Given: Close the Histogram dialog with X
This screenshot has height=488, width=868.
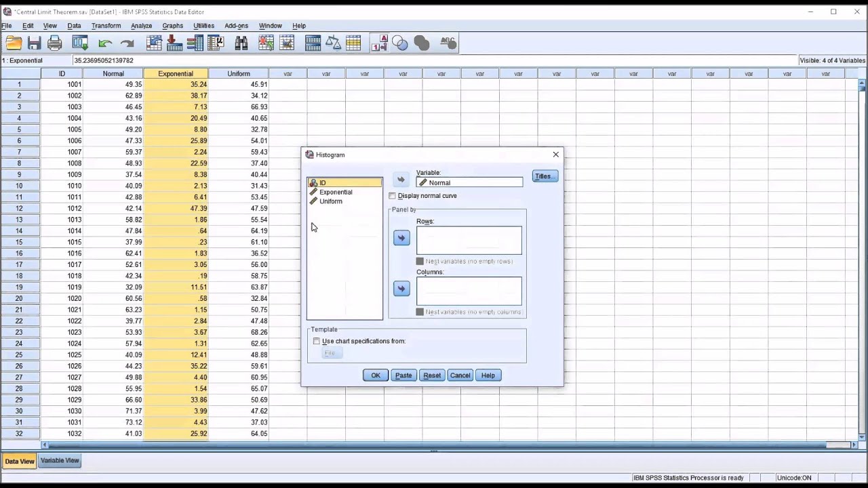Looking at the screenshot, I should click(x=556, y=155).
